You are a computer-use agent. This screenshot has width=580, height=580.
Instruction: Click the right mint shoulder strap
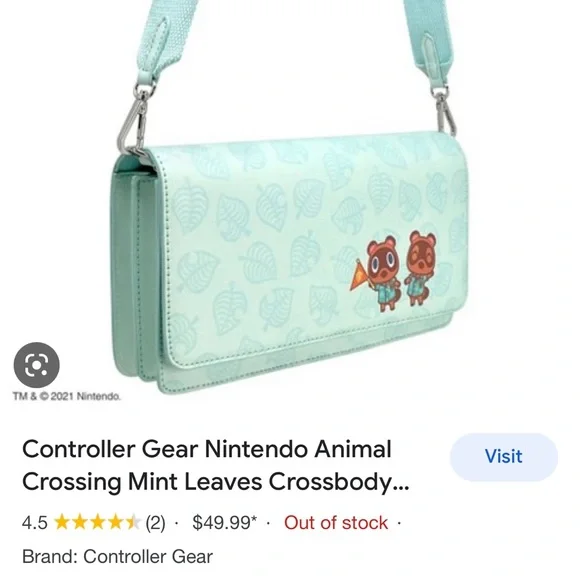(x=429, y=41)
